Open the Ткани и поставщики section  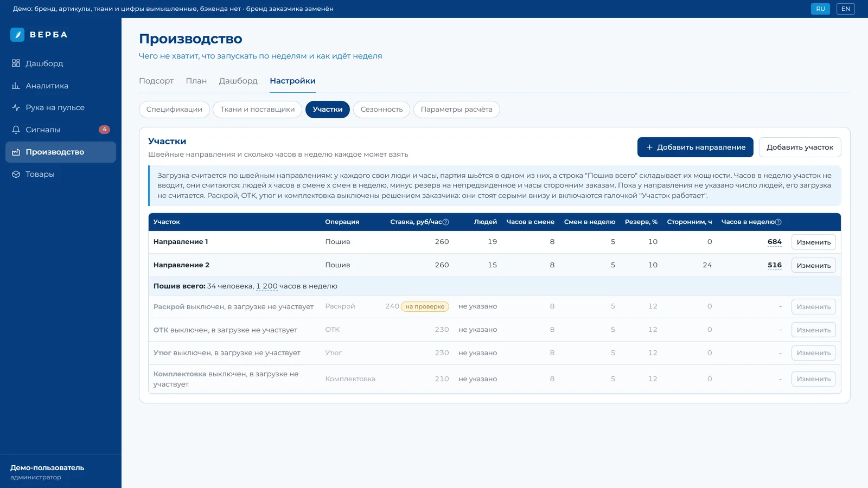257,110
